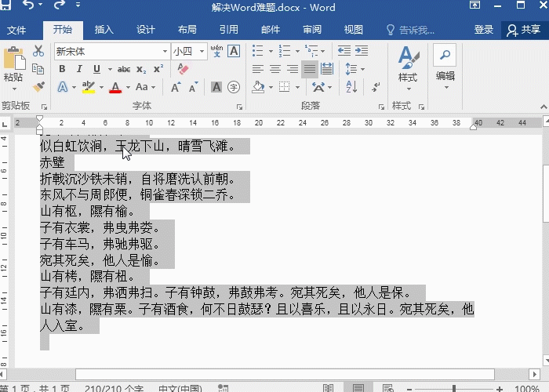
Task: Open the Font dialog launcher
Action: 239,107
